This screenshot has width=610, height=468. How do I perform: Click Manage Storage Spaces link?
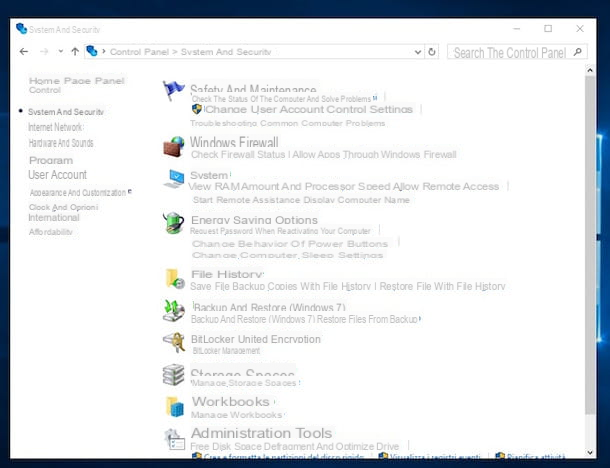[244, 383]
